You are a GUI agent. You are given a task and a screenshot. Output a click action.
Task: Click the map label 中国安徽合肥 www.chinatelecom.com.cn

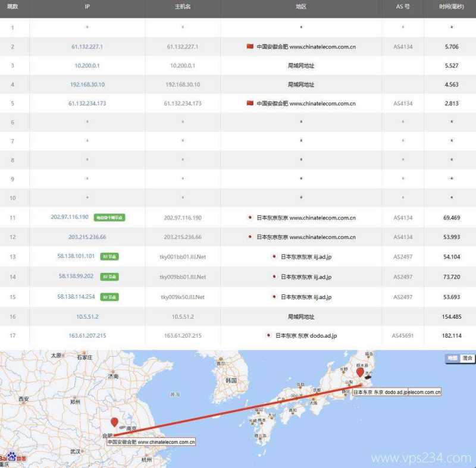(150, 442)
